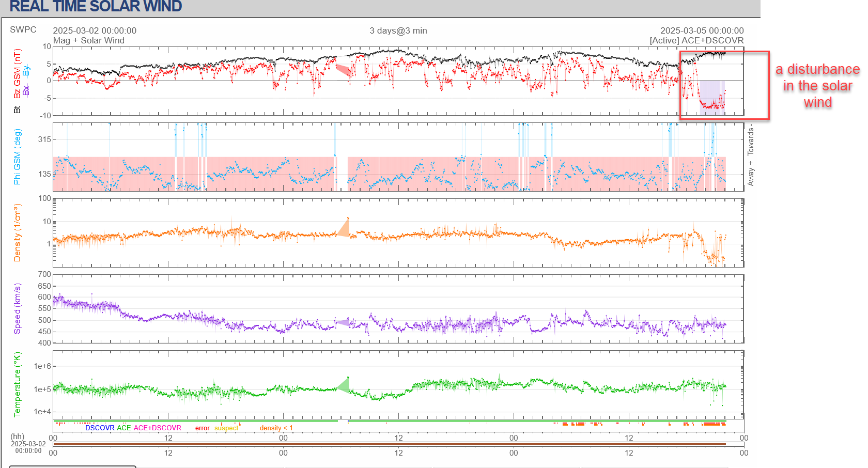The image size is (868, 468).
Task: Click the 'Mag + Solar Wind' plot title
Action: point(89,40)
